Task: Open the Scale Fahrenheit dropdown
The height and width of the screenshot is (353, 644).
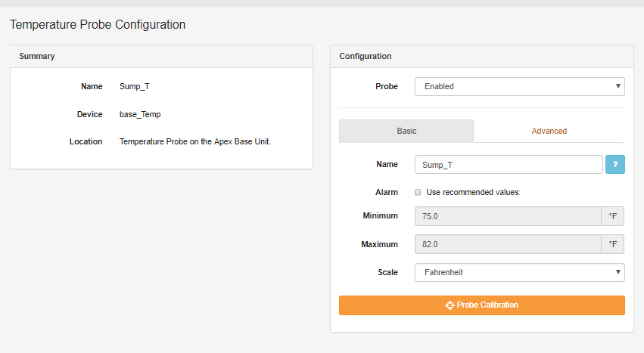Action: [x=520, y=273]
